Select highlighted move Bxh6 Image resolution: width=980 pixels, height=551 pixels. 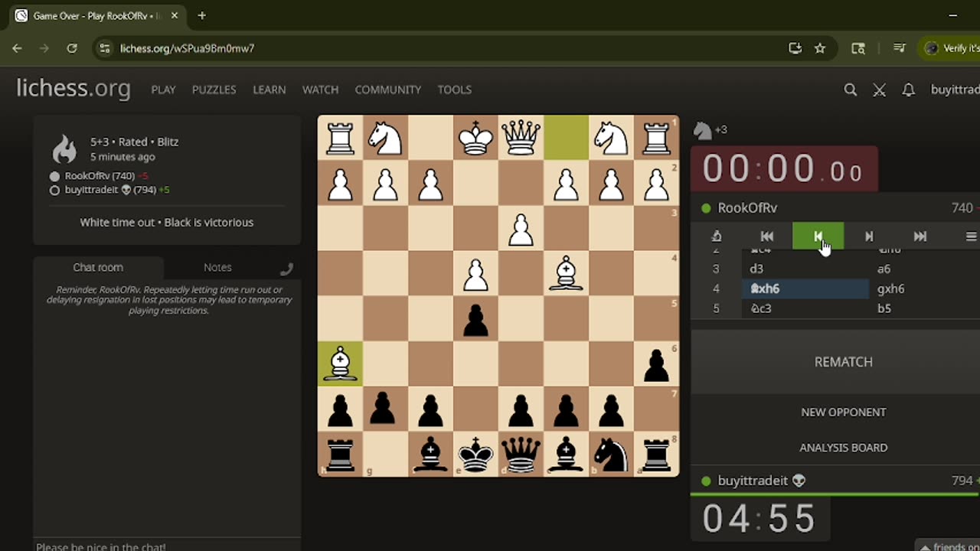[805, 289]
